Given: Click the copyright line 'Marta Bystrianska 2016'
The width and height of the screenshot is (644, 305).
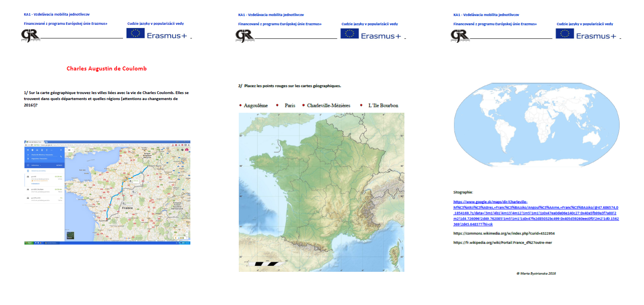Looking at the screenshot, I should click(x=536, y=273).
